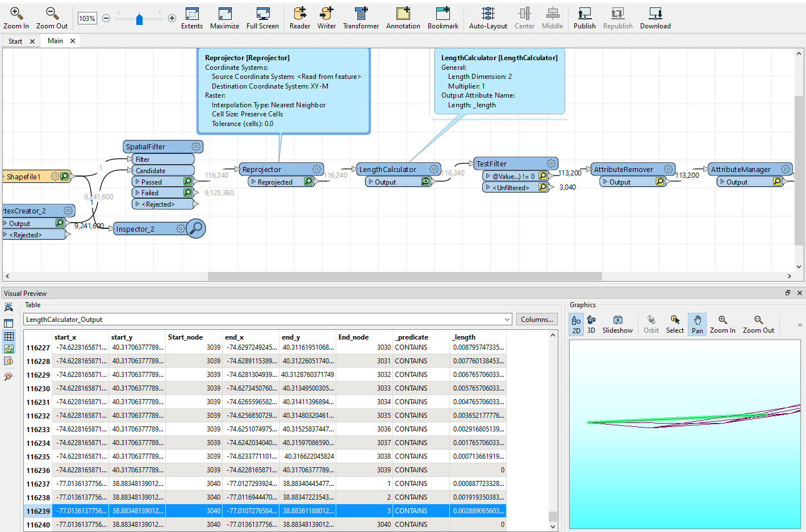Image resolution: width=806 pixels, height=532 pixels.
Task: Close the Start tab
Action: [x=32, y=41]
